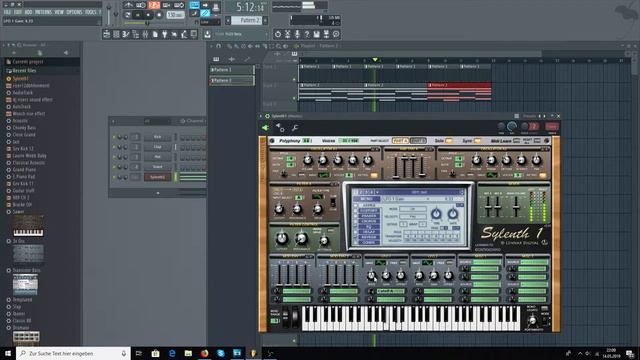Open the TOOLS menu
This screenshot has width=640, height=360.
pyautogui.click(x=91, y=12)
